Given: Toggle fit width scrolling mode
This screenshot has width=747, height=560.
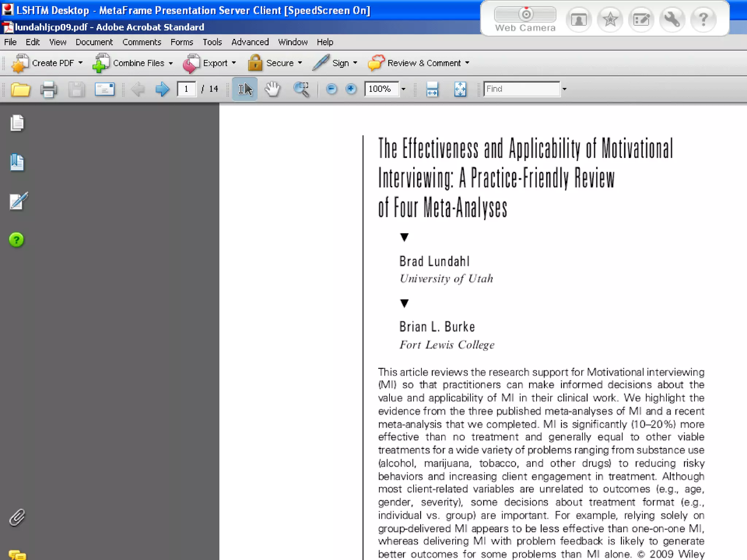Looking at the screenshot, I should click(x=432, y=89).
